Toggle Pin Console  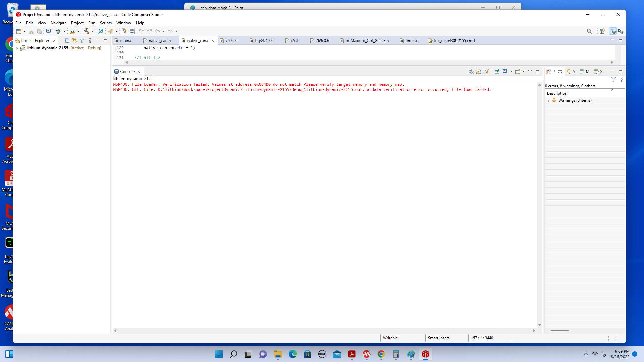click(x=497, y=71)
